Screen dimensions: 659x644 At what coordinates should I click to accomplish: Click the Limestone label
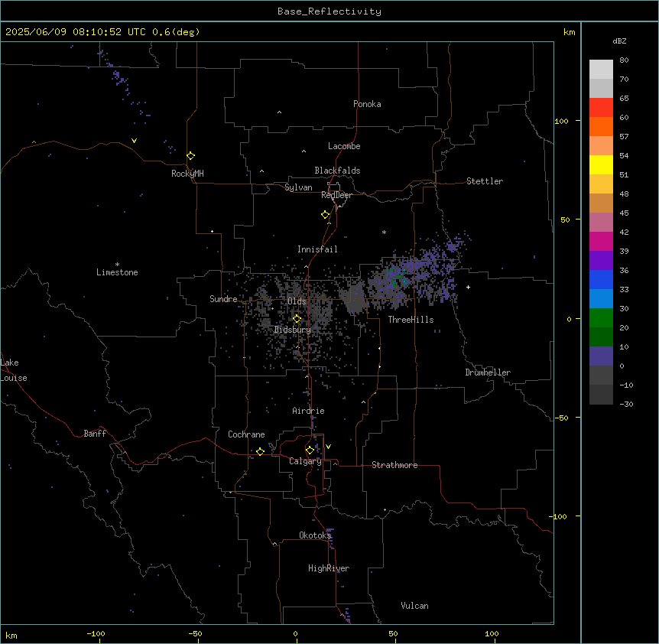tap(117, 272)
